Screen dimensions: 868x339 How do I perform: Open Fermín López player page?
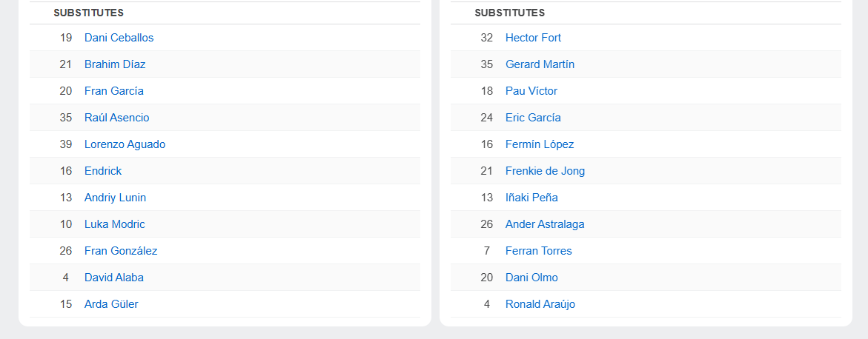click(x=540, y=144)
